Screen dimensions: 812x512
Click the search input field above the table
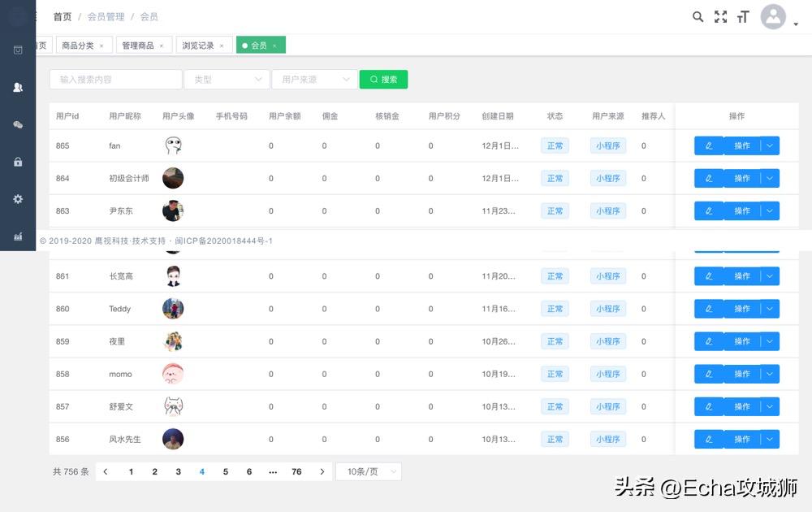pyautogui.click(x=115, y=79)
